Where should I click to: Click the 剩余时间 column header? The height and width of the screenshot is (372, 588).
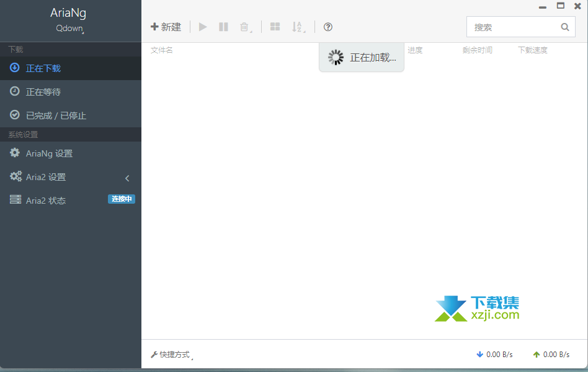click(x=478, y=50)
